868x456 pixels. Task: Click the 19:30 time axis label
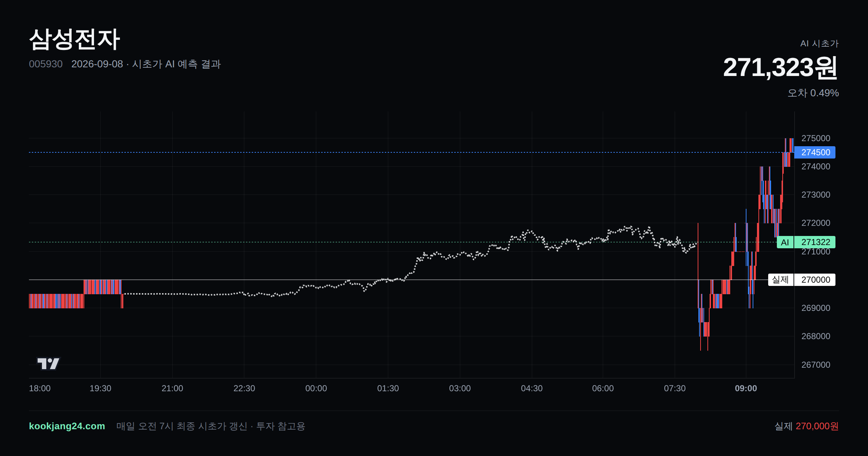(101, 388)
